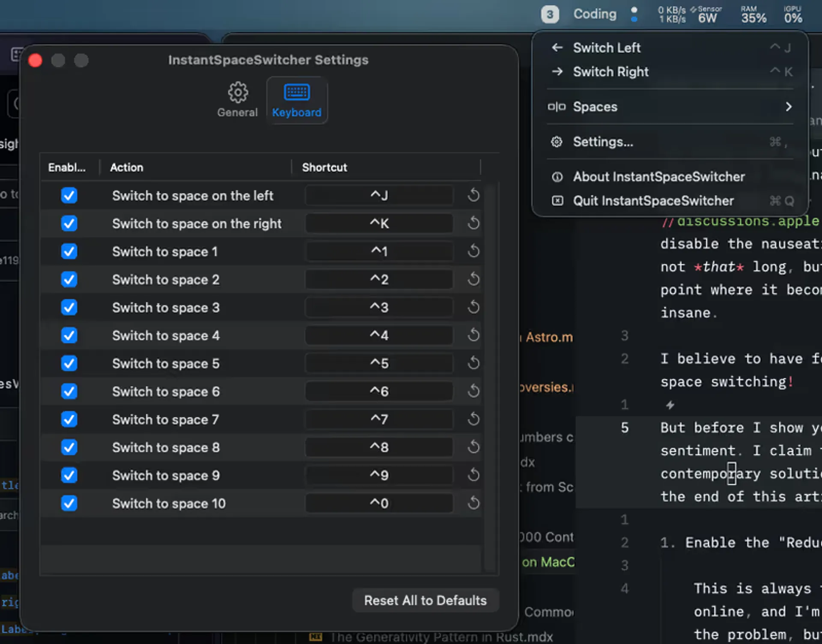The image size is (822, 644).
Task: Click the left arrow Switch Left icon
Action: [557, 47]
